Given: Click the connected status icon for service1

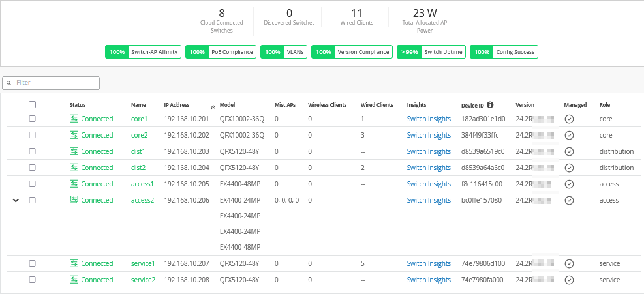Looking at the screenshot, I should coord(74,263).
